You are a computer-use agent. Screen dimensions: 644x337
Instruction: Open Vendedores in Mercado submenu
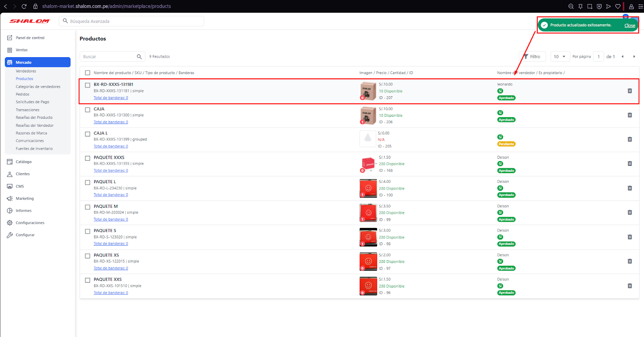tap(26, 71)
